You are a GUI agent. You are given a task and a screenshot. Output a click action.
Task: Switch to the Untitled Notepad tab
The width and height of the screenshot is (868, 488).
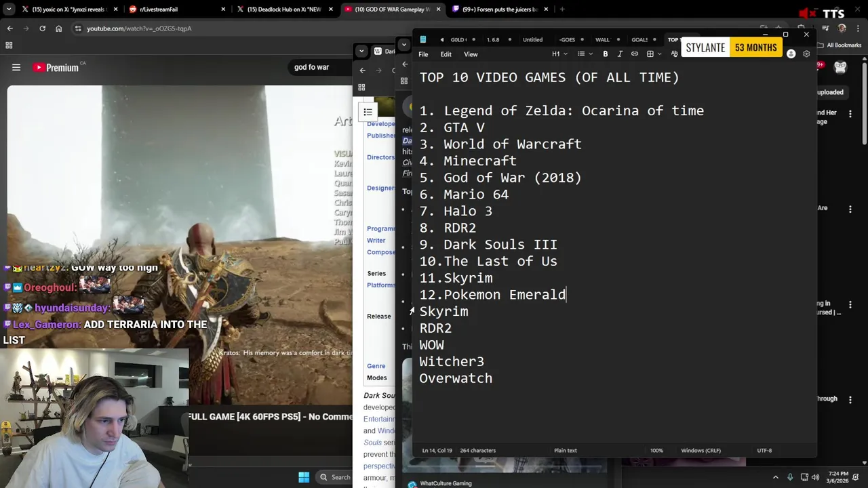pos(532,39)
